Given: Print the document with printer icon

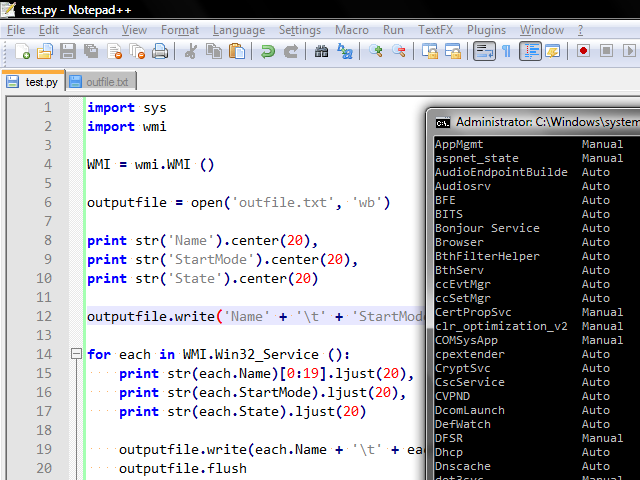Looking at the screenshot, I should pyautogui.click(x=160, y=51).
